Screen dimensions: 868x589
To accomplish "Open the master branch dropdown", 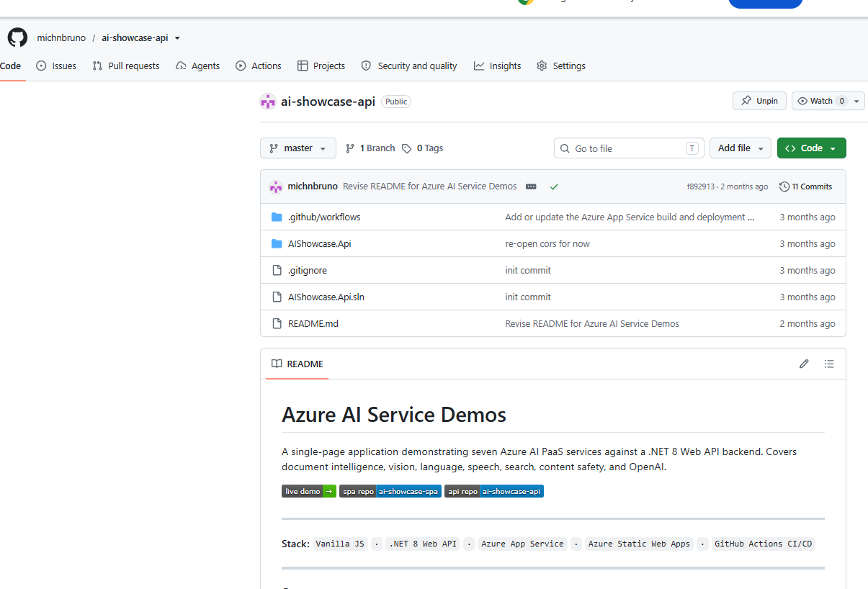I will pos(298,148).
